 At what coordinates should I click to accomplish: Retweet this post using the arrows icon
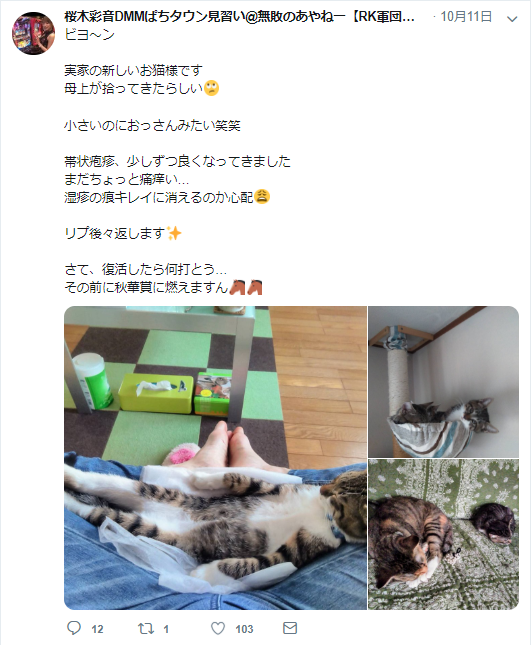tap(146, 628)
